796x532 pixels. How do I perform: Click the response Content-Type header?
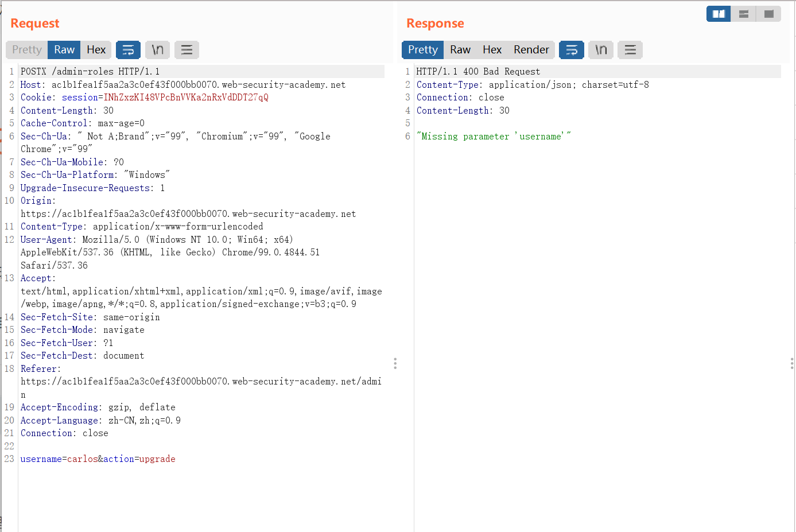coord(533,84)
